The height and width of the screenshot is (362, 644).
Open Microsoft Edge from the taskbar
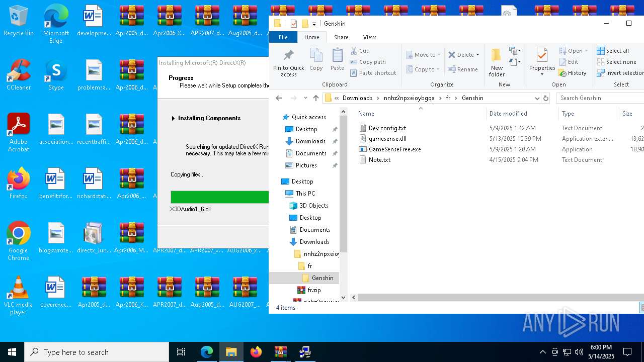[x=207, y=352]
